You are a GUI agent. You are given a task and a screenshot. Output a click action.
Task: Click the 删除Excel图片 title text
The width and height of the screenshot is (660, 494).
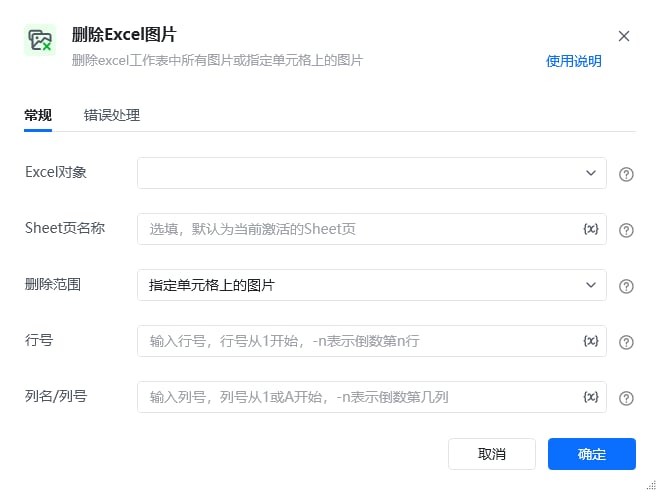pyautogui.click(x=124, y=34)
